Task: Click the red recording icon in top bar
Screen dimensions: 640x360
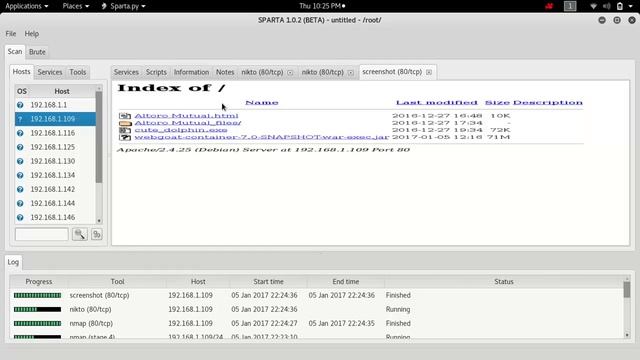Action: (x=549, y=6)
